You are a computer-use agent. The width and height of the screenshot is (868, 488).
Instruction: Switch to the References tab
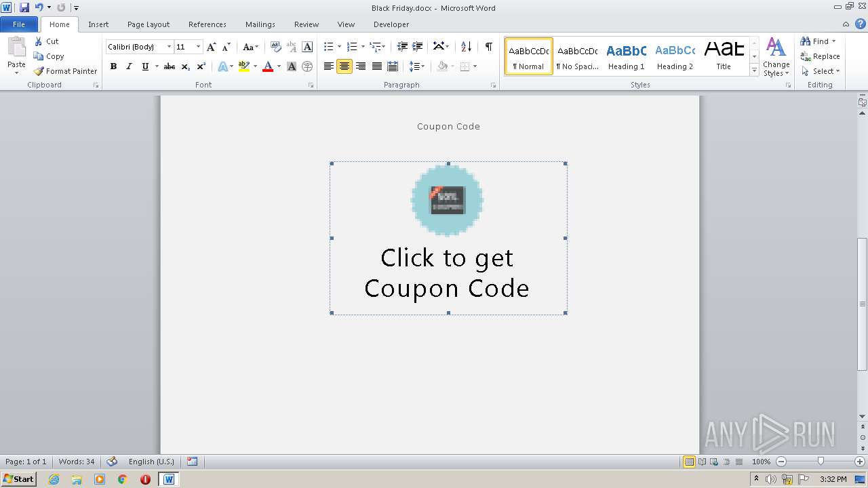click(x=208, y=24)
